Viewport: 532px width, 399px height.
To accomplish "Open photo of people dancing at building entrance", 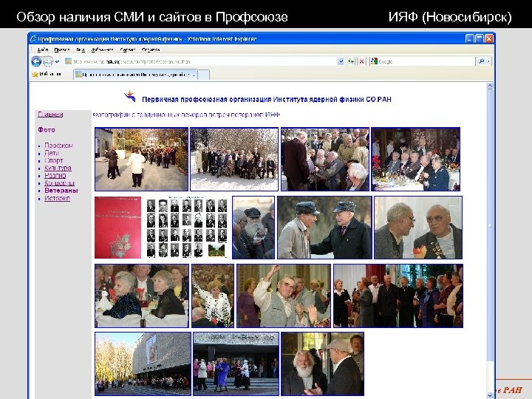I will (x=236, y=364).
